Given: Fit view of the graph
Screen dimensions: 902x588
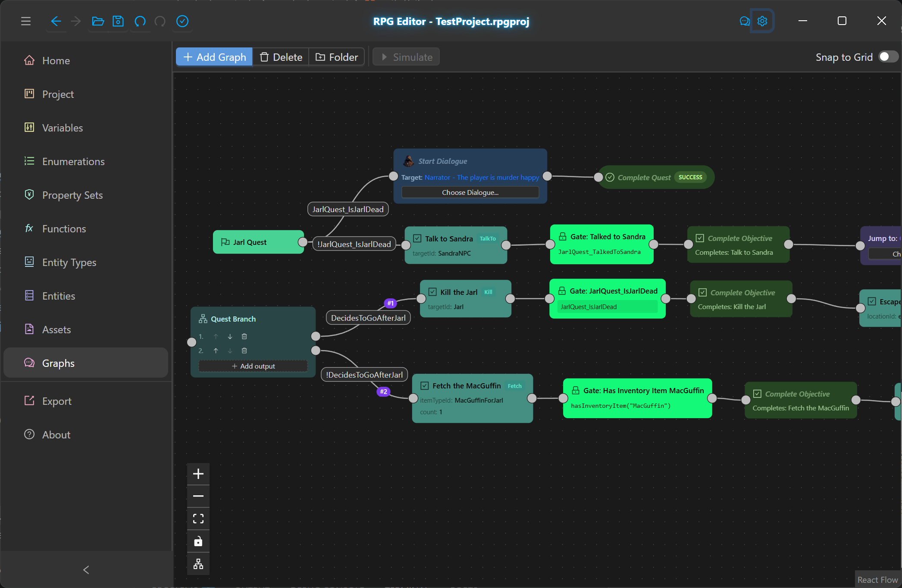Looking at the screenshot, I should click(198, 519).
